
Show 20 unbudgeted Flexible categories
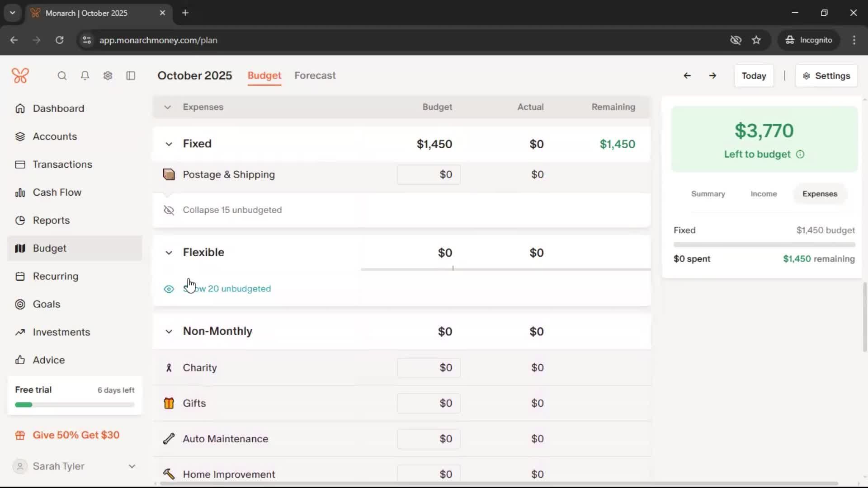[227, 289]
